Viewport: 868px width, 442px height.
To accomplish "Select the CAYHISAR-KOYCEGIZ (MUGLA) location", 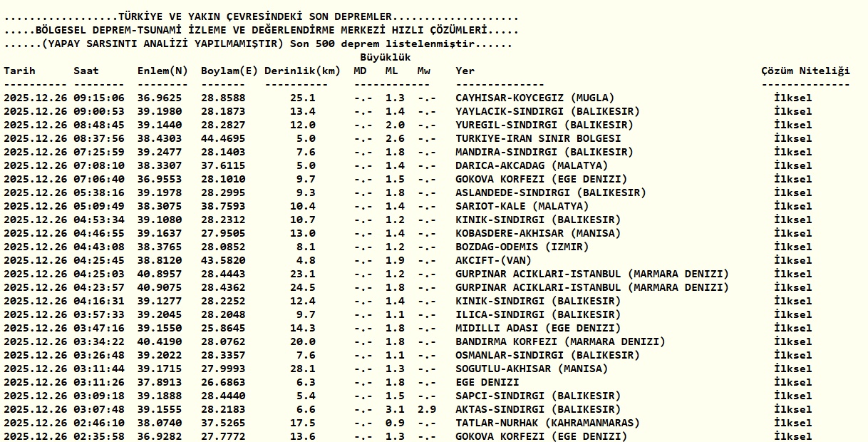I will tap(534, 98).
